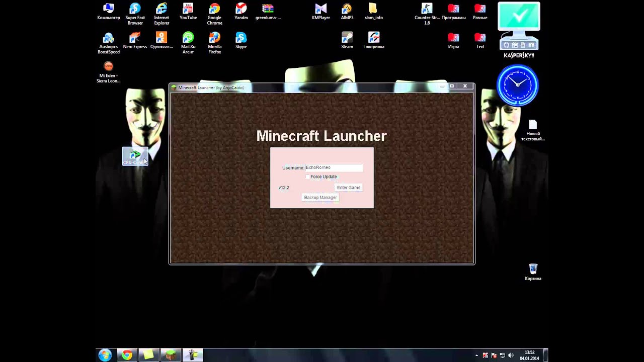Open the Backup Manager button
The image size is (644, 362).
(320, 198)
